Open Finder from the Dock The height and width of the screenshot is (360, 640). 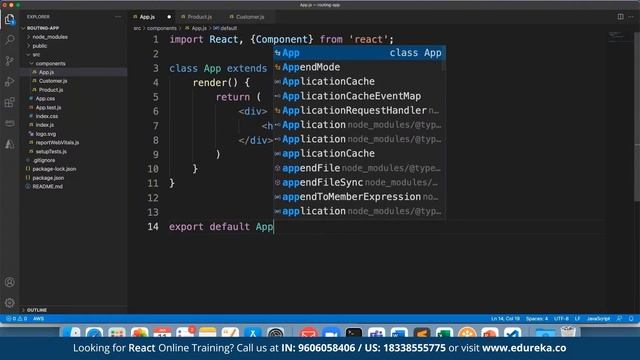(x=72, y=333)
